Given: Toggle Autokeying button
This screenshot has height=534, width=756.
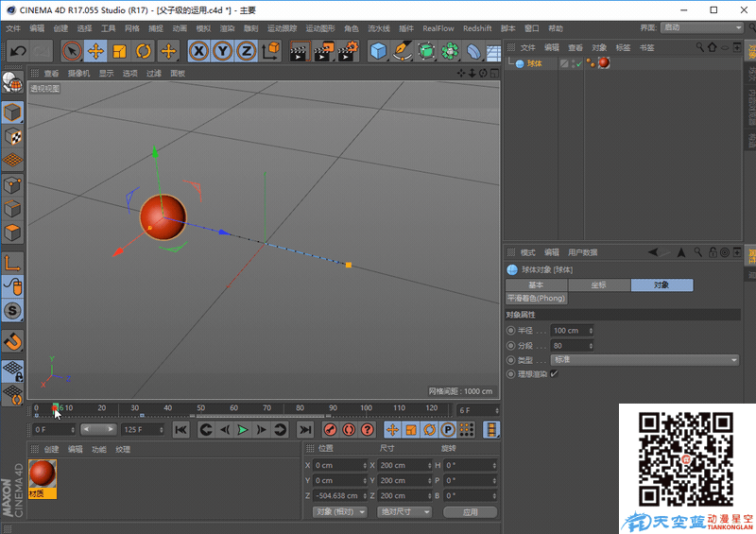Looking at the screenshot, I should [349, 429].
